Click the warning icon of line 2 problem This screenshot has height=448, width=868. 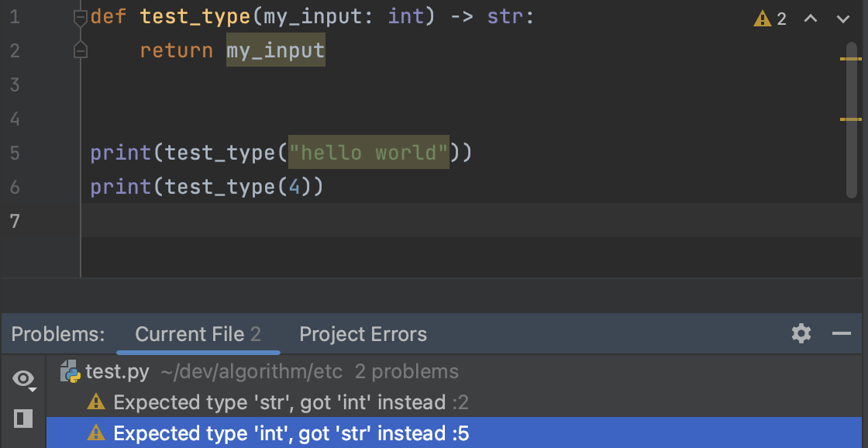click(x=96, y=401)
